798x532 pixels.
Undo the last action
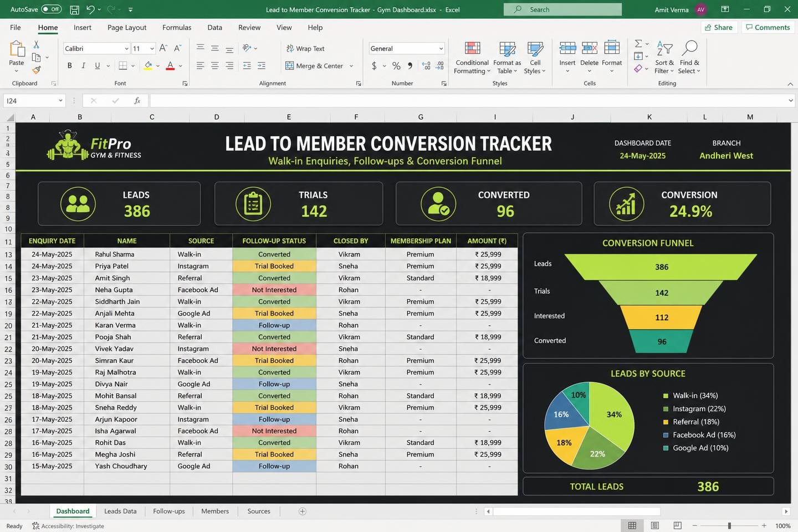[90, 9]
